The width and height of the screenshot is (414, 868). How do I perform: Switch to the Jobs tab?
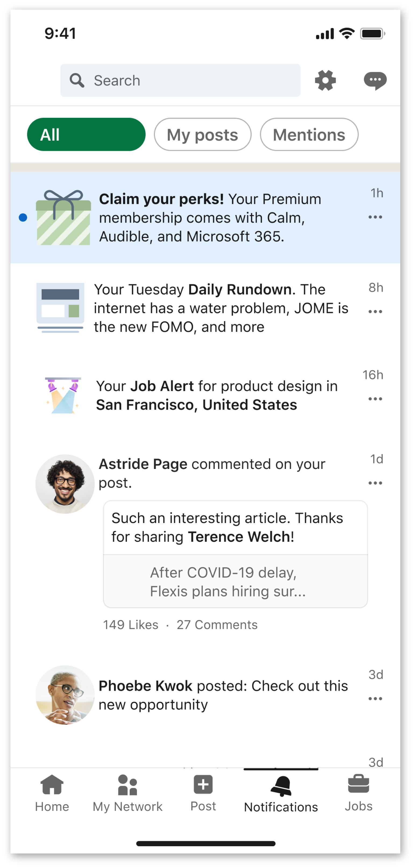click(358, 792)
